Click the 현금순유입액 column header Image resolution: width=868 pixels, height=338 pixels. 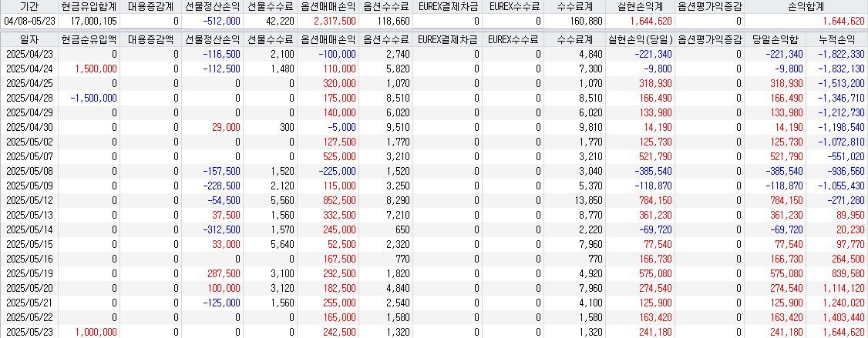point(89,40)
